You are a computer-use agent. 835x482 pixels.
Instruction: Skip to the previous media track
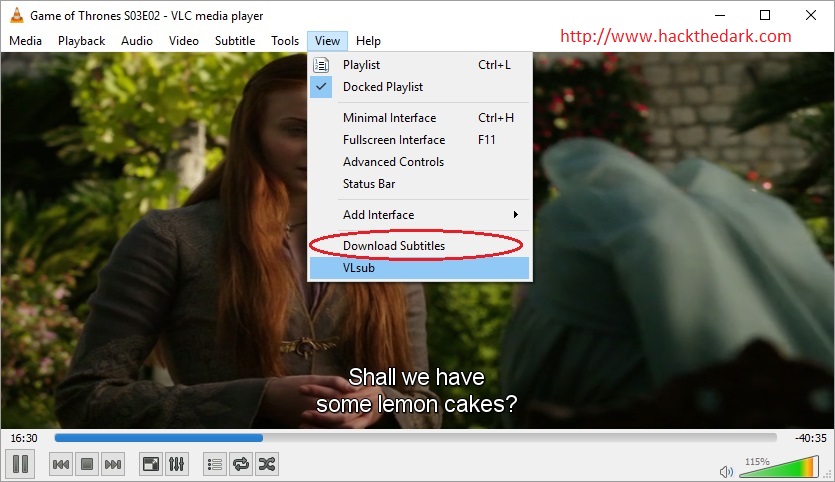click(x=61, y=464)
